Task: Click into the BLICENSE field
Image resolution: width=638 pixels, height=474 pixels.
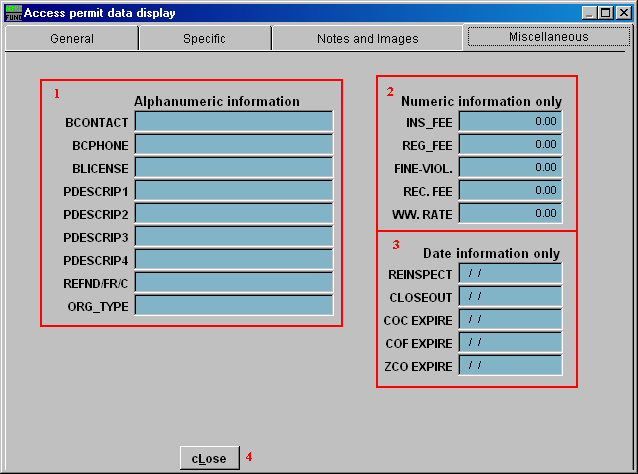Action: coord(234,167)
